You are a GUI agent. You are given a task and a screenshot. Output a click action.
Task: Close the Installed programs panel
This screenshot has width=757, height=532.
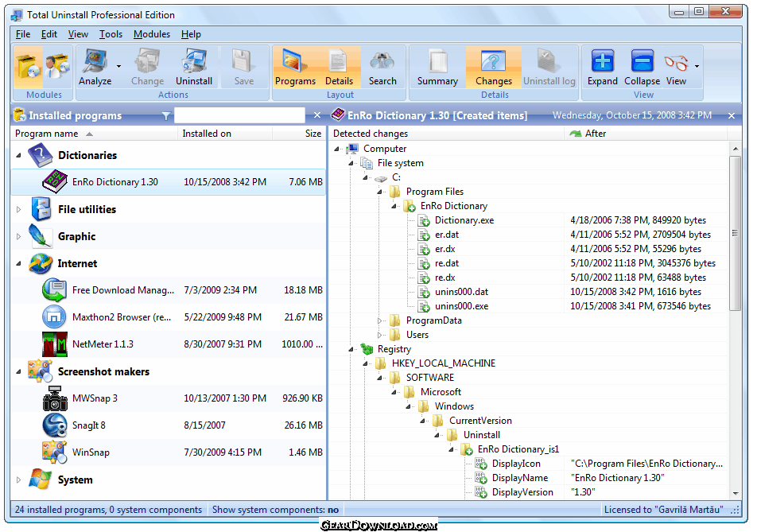coord(317,115)
